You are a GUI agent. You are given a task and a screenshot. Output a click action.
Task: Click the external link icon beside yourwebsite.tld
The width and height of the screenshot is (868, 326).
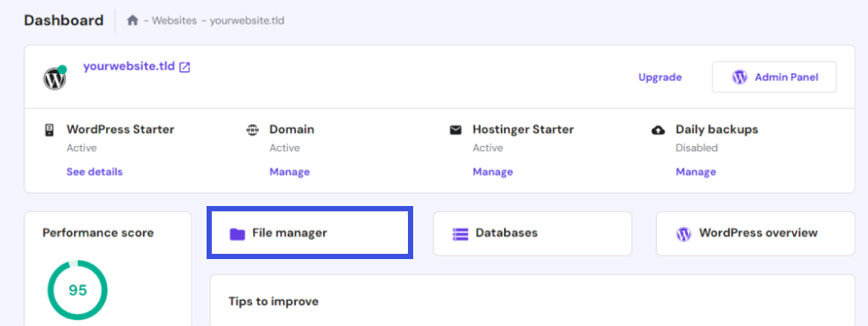(185, 68)
